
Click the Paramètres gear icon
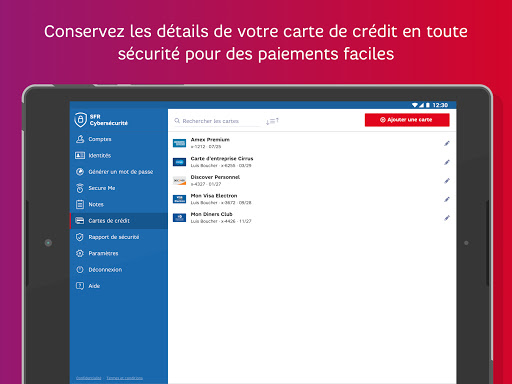click(x=80, y=253)
